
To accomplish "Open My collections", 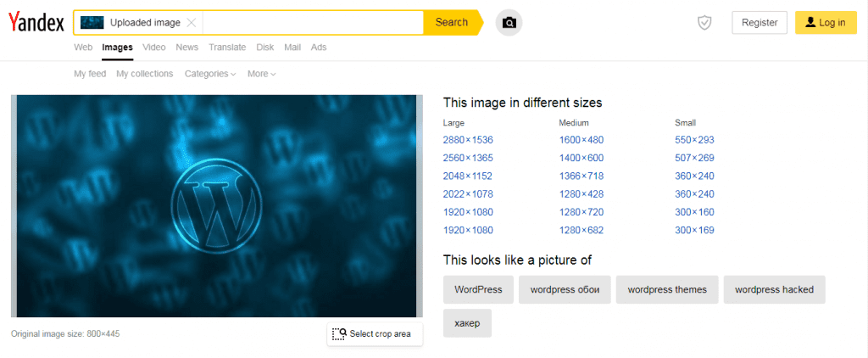I will point(144,74).
